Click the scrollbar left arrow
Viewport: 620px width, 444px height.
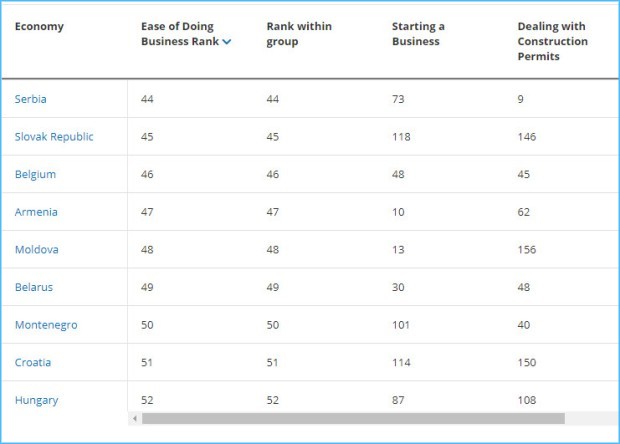(x=135, y=419)
